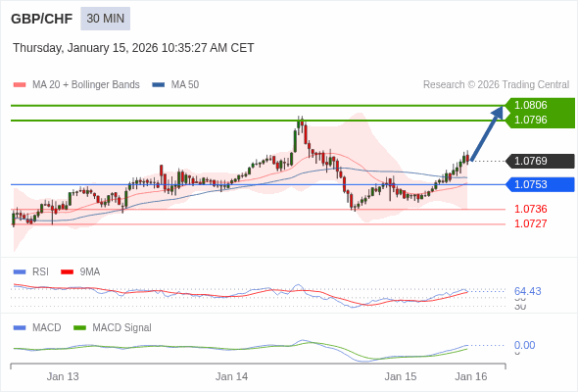
Task: Click the MACD Signal green legend swatch
Action: [x=79, y=328]
